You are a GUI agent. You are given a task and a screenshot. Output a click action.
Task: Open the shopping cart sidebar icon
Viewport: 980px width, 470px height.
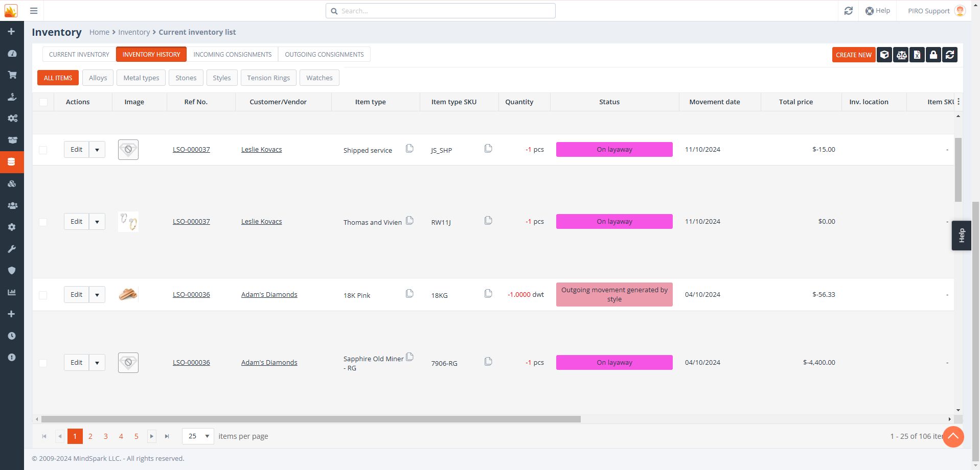pos(12,75)
